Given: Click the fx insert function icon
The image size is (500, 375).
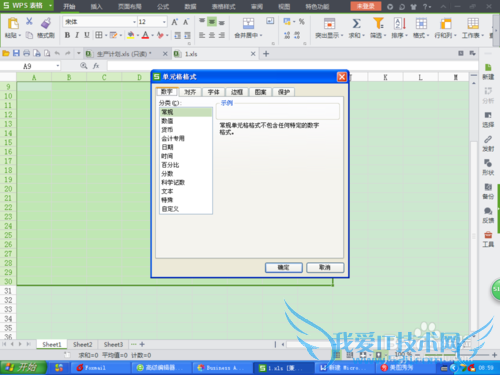Looking at the screenshot, I should pyautogui.click(x=96, y=66).
